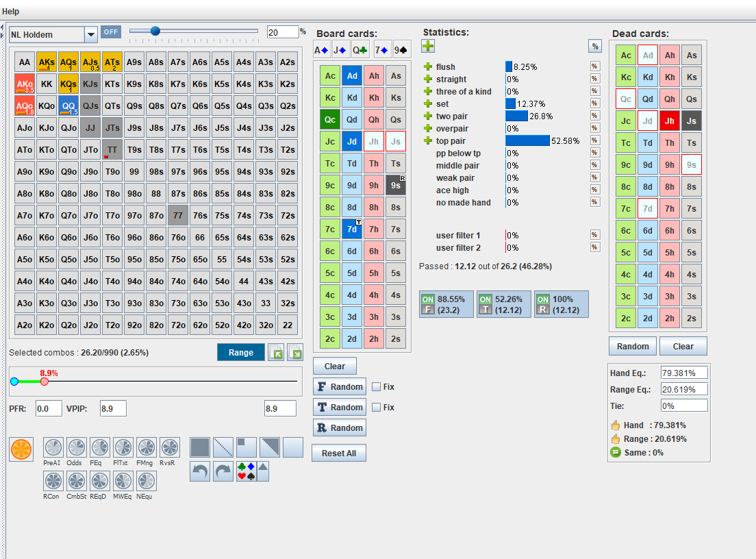756x559 pixels.
Task: Expand the flush statistics row
Action: pyautogui.click(x=428, y=67)
